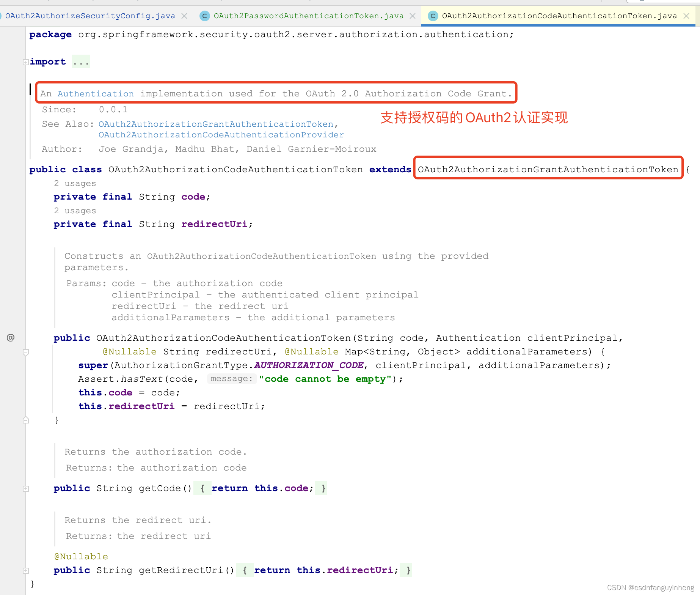Click Author line Joe Grandja
The image size is (700, 595).
tap(209, 149)
